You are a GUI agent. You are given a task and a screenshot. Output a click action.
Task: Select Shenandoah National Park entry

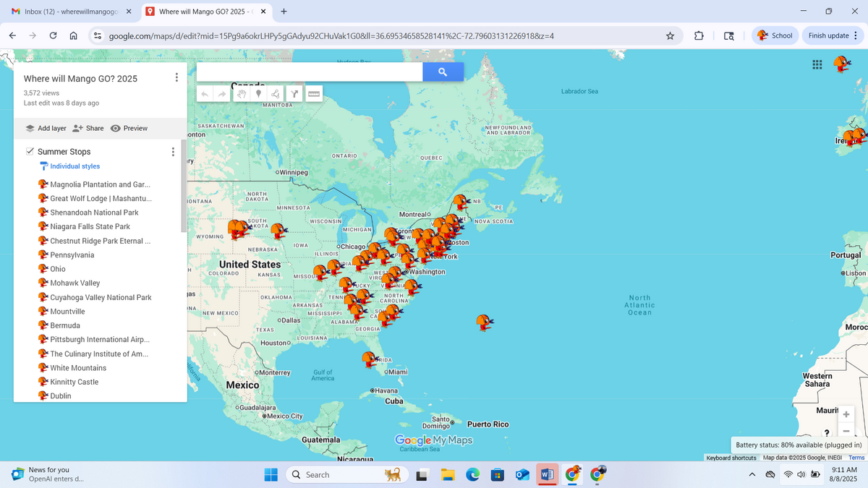[93, 213]
